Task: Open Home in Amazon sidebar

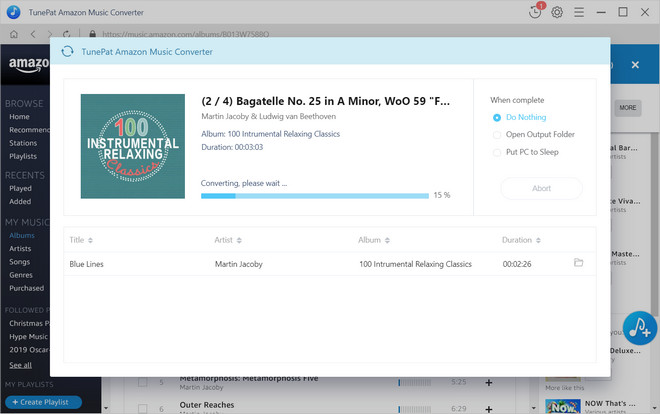Action: pos(19,117)
